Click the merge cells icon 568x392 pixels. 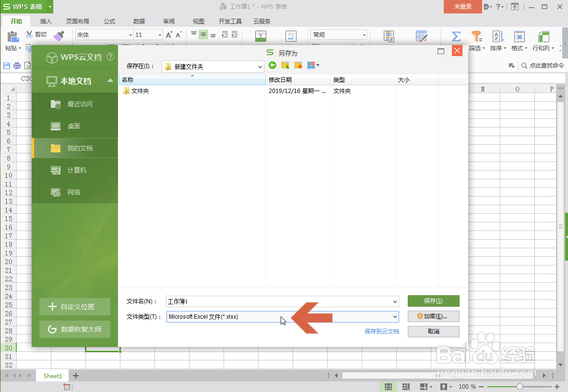coord(260,36)
